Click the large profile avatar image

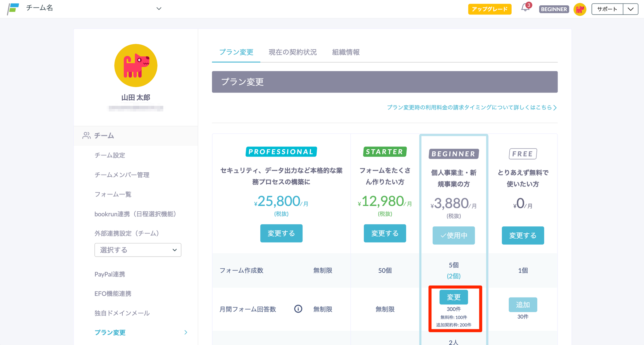tap(136, 65)
